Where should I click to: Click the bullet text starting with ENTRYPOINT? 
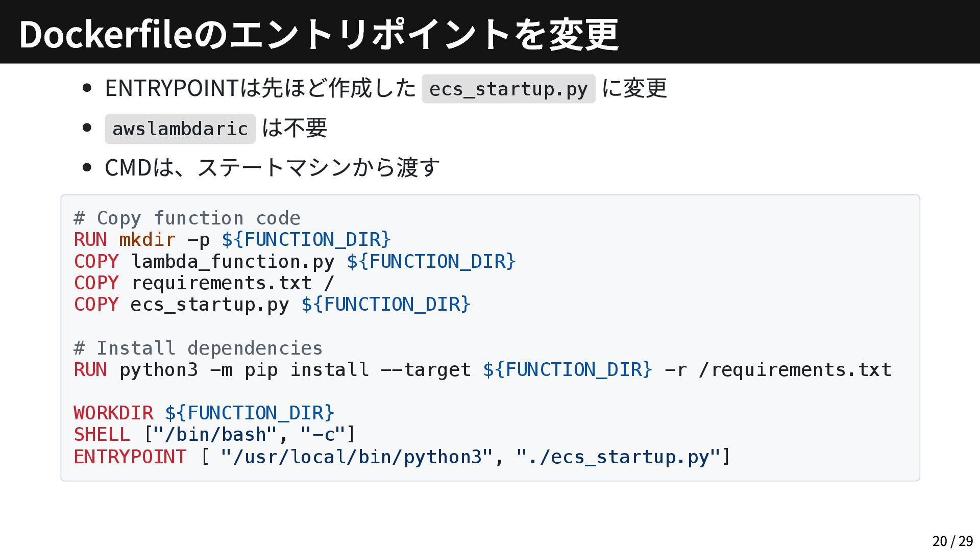(x=260, y=88)
